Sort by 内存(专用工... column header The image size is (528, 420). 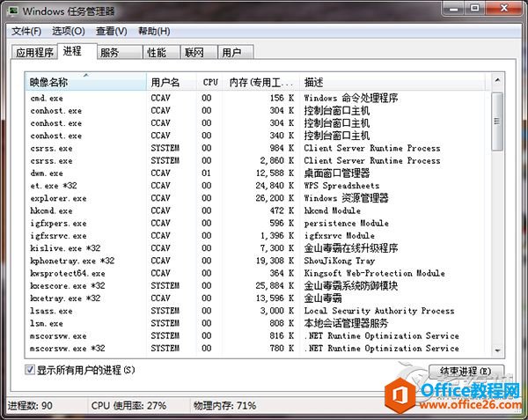(261, 82)
